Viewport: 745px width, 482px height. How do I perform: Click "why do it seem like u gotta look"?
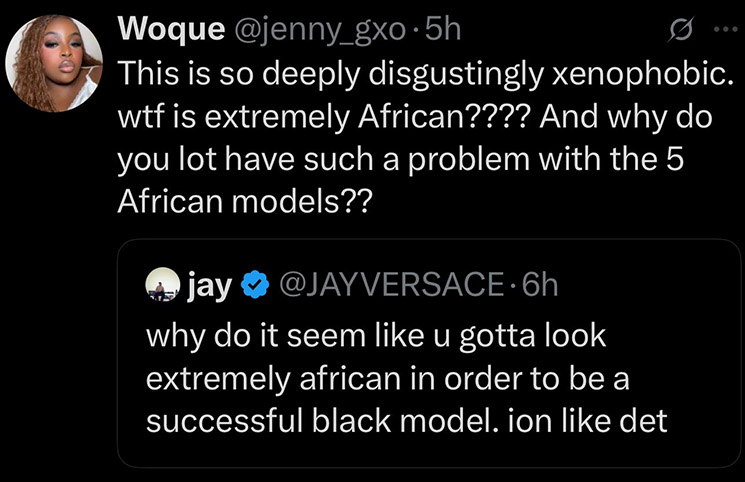point(376,335)
